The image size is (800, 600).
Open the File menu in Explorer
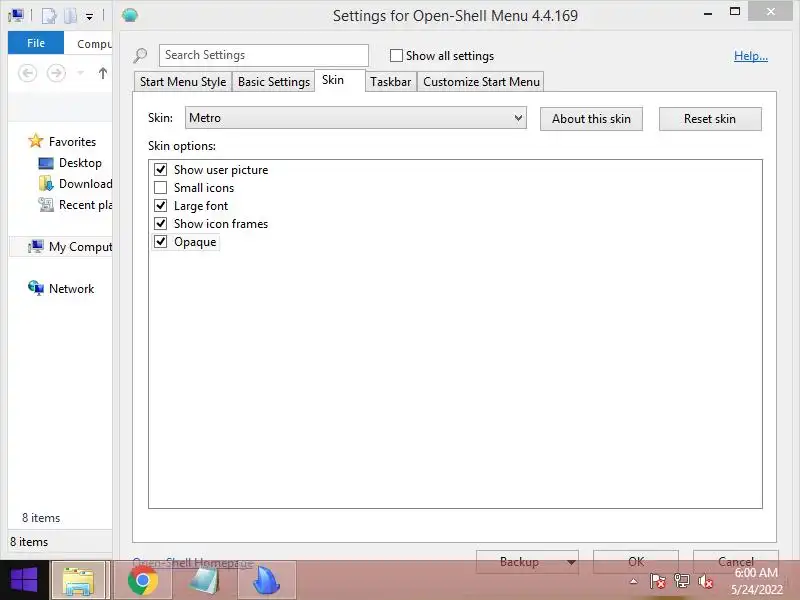(36, 43)
